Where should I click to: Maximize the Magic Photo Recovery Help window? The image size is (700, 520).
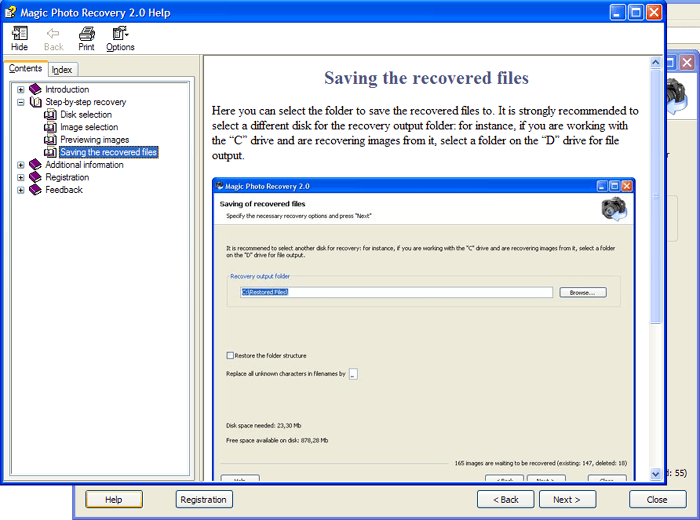[636, 12]
